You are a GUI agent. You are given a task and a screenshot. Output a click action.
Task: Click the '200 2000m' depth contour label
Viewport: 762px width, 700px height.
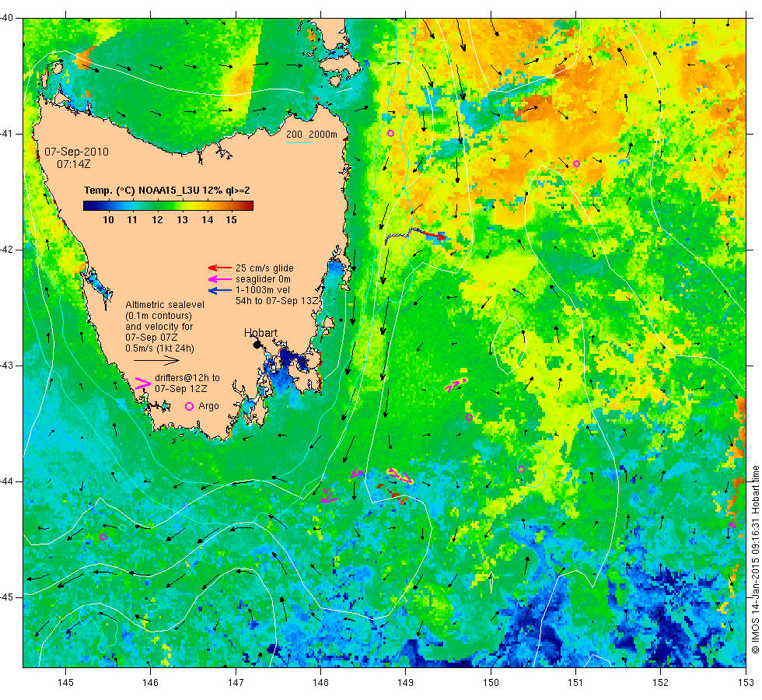coord(312,135)
